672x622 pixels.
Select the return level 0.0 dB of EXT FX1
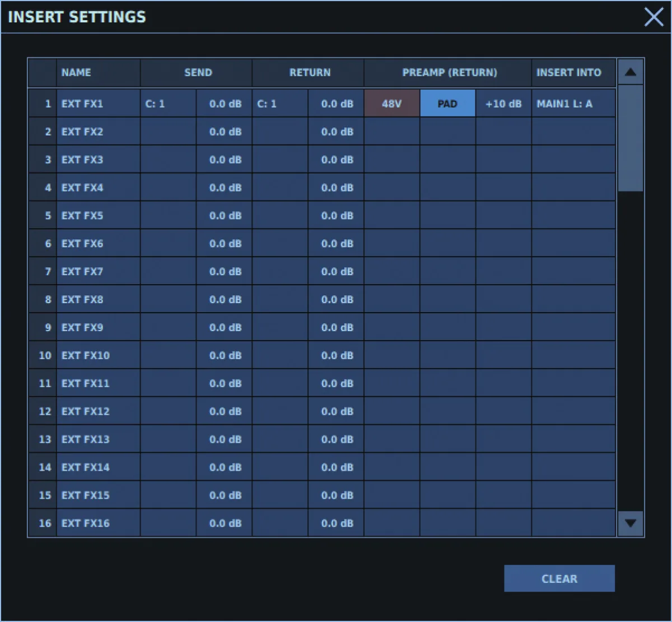click(336, 104)
